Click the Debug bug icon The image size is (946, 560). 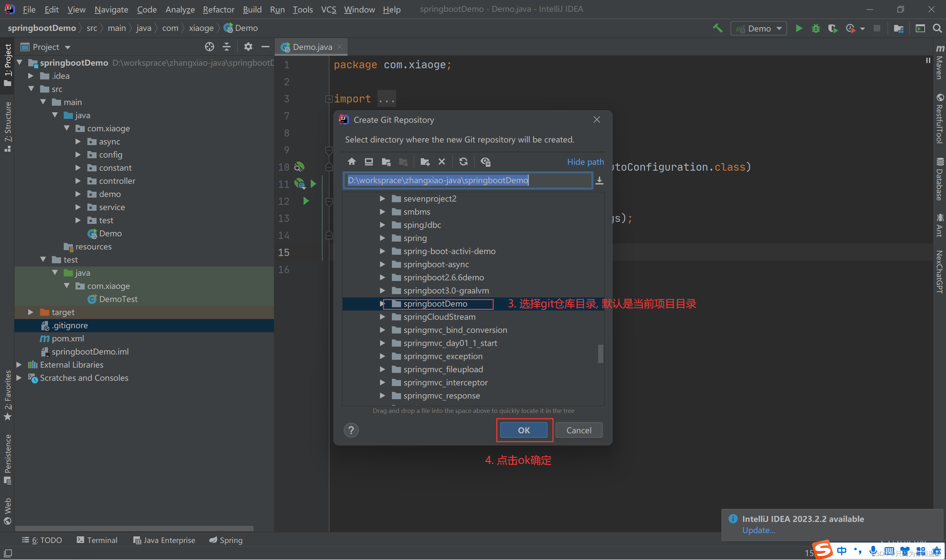815,29
